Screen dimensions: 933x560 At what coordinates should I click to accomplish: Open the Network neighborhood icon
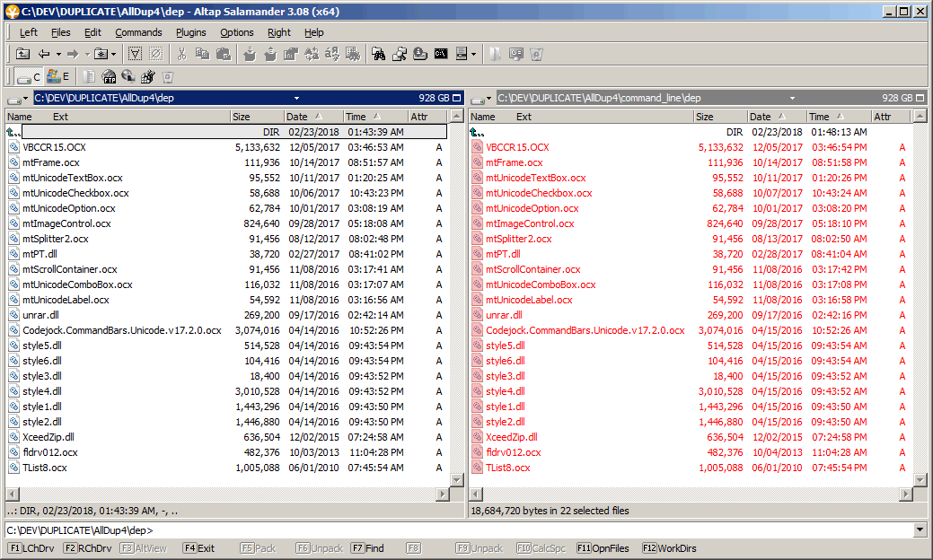tap(128, 76)
